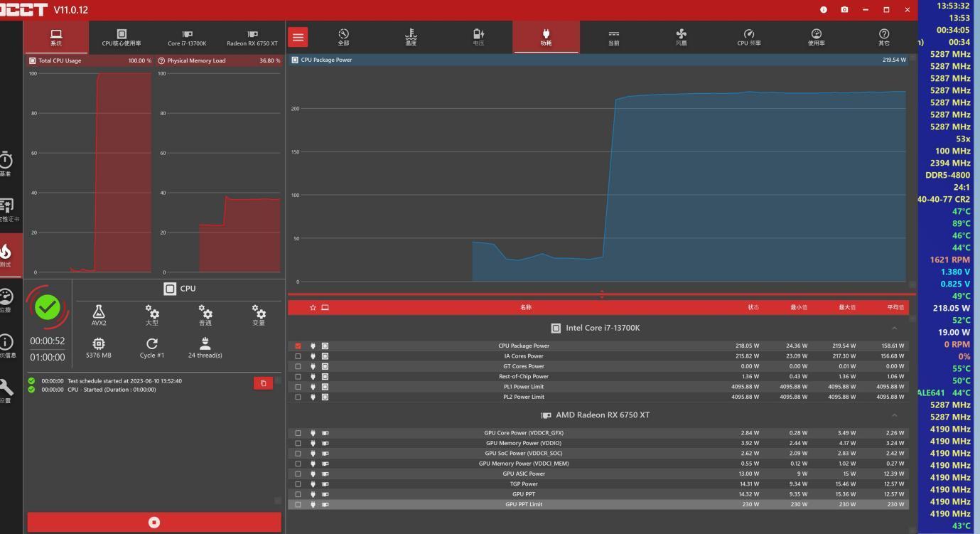Open the 系统 system tab
The width and height of the screenshot is (980, 534).
tap(56, 38)
